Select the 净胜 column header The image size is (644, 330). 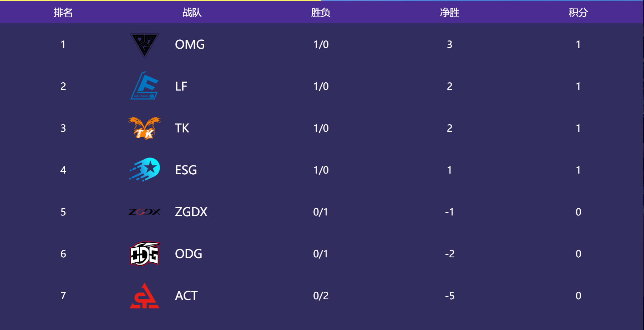tap(450, 13)
